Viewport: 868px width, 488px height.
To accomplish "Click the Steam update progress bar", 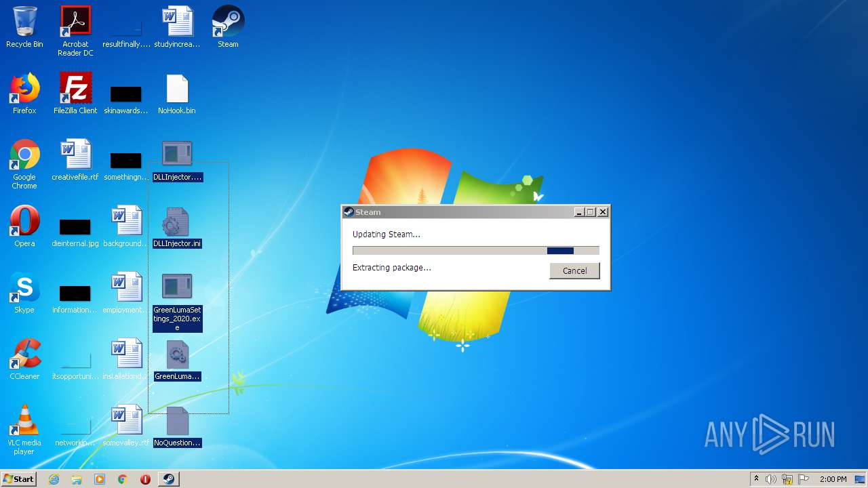I will click(476, 251).
